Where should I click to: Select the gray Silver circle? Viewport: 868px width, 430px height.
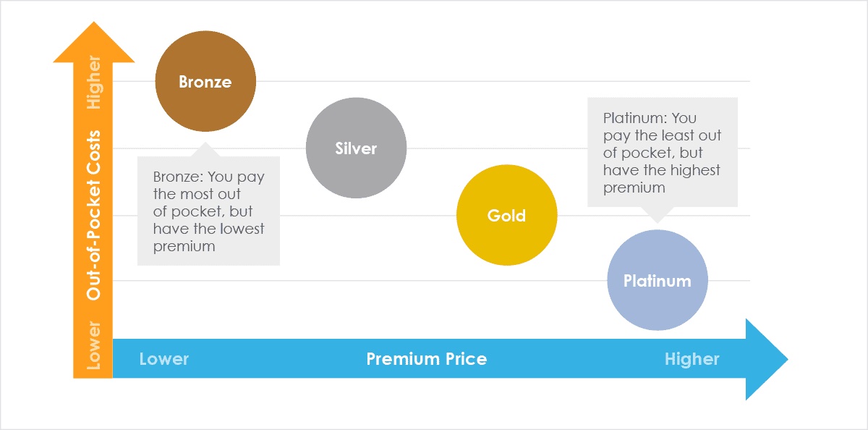point(356,148)
